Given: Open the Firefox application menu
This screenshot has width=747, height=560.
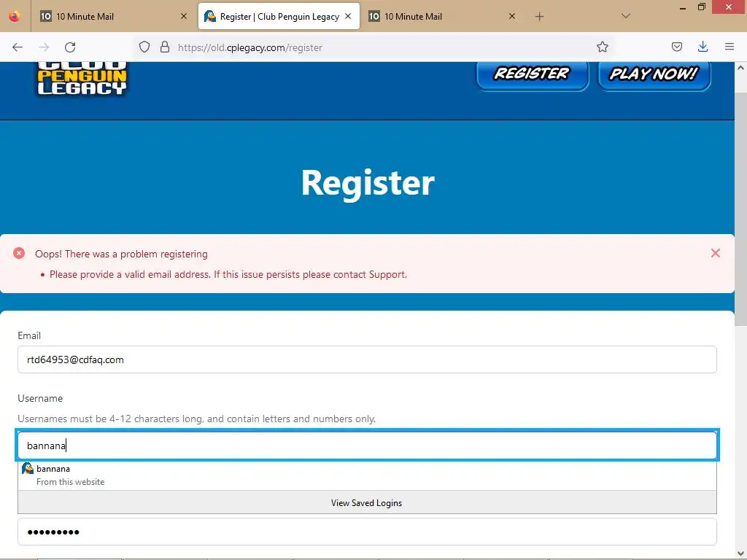Looking at the screenshot, I should click(729, 47).
